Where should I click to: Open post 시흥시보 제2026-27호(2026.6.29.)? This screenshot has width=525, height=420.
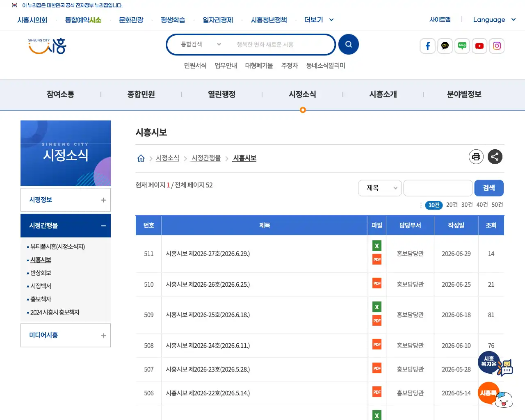click(208, 253)
